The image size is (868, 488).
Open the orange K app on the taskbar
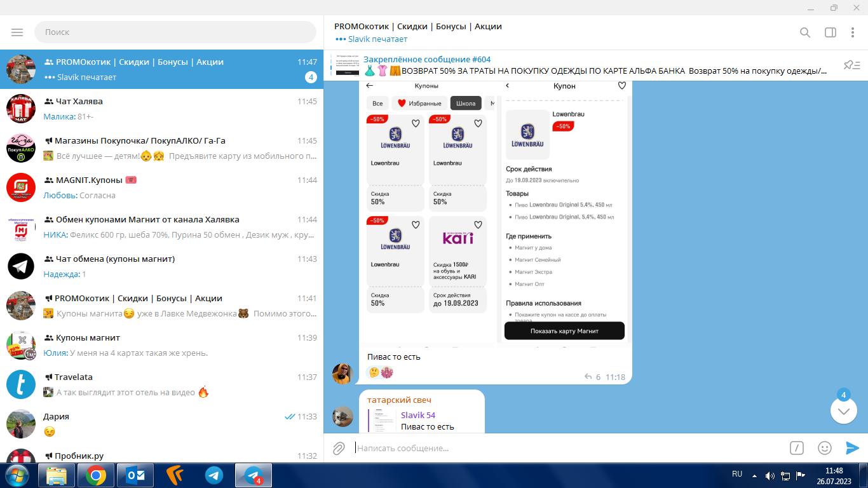point(175,475)
